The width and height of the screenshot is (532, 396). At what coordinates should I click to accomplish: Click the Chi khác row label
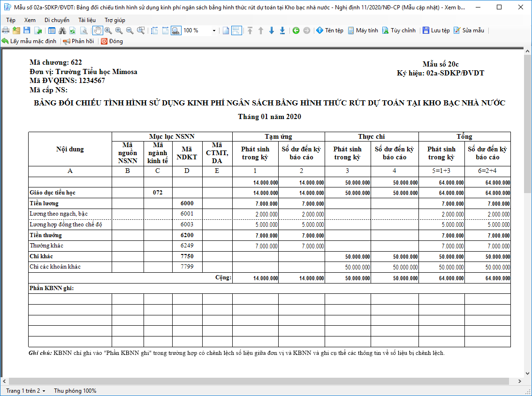coord(41,256)
